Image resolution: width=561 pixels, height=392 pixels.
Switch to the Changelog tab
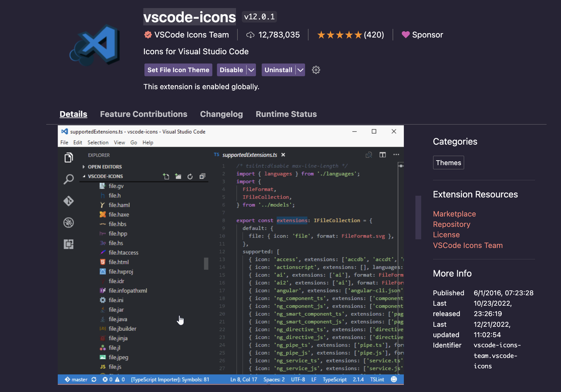221,114
